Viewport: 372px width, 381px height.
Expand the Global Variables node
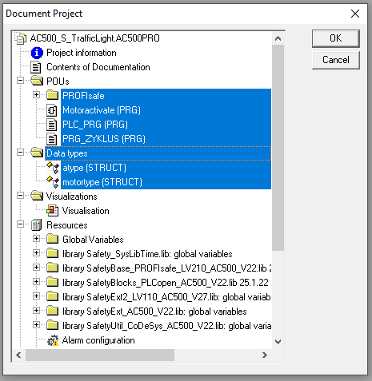point(37,239)
